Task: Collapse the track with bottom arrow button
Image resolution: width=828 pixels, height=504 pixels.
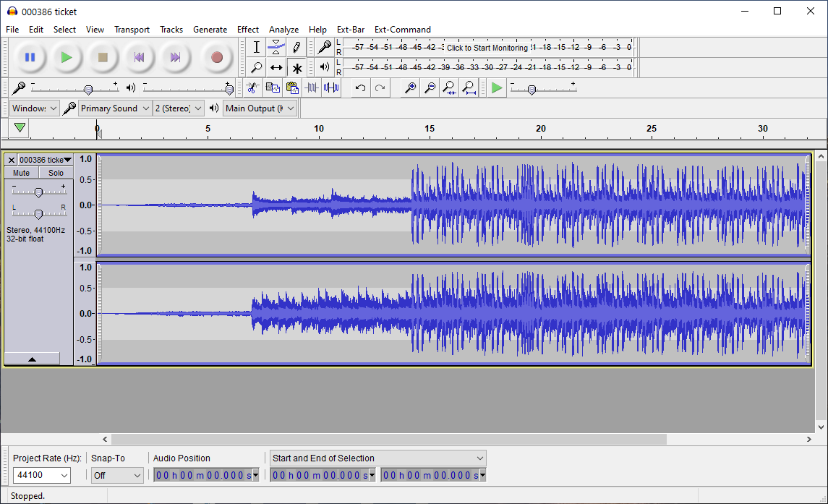Action: pyautogui.click(x=32, y=359)
